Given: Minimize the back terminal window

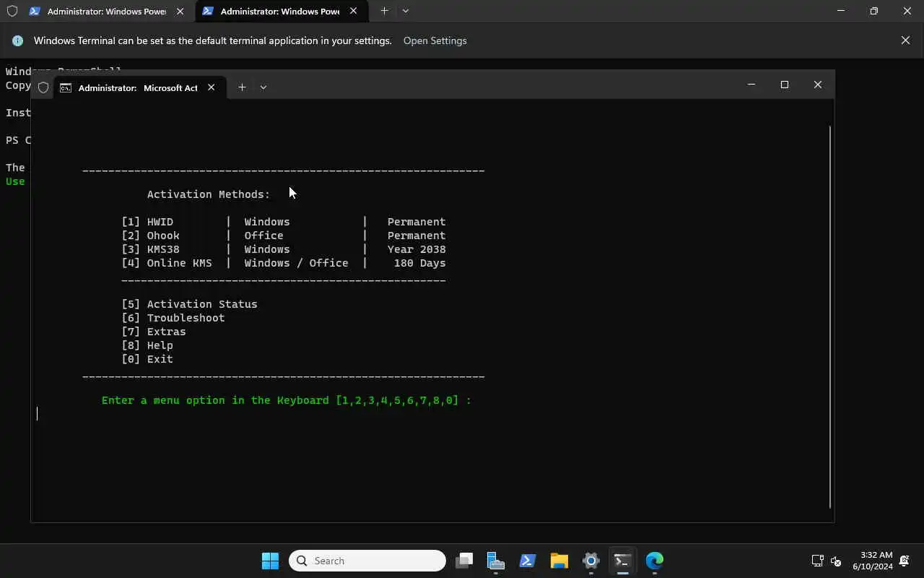Looking at the screenshot, I should pyautogui.click(x=841, y=11).
